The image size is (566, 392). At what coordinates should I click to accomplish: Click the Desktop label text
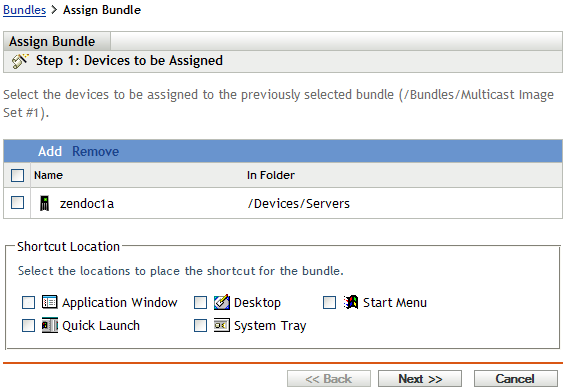pyautogui.click(x=257, y=302)
